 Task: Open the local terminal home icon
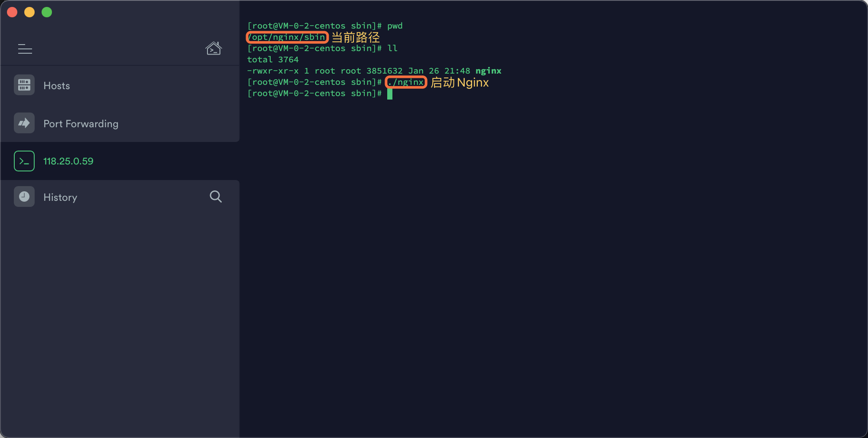tap(214, 48)
